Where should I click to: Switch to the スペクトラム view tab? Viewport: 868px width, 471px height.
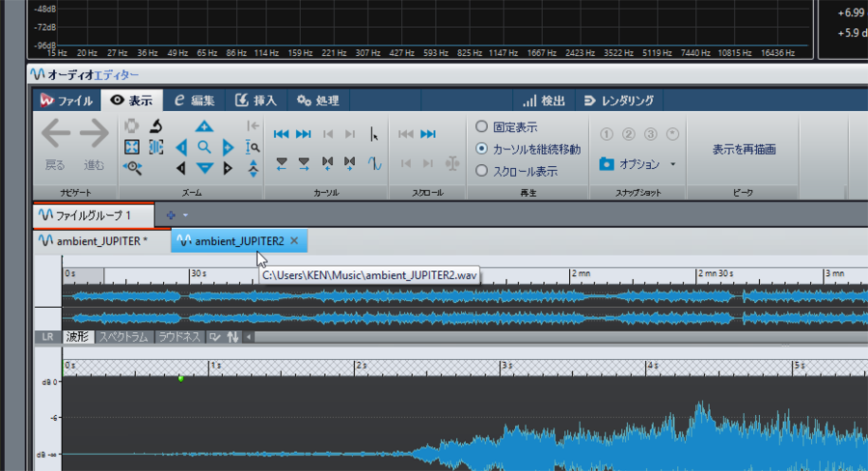[124, 337]
